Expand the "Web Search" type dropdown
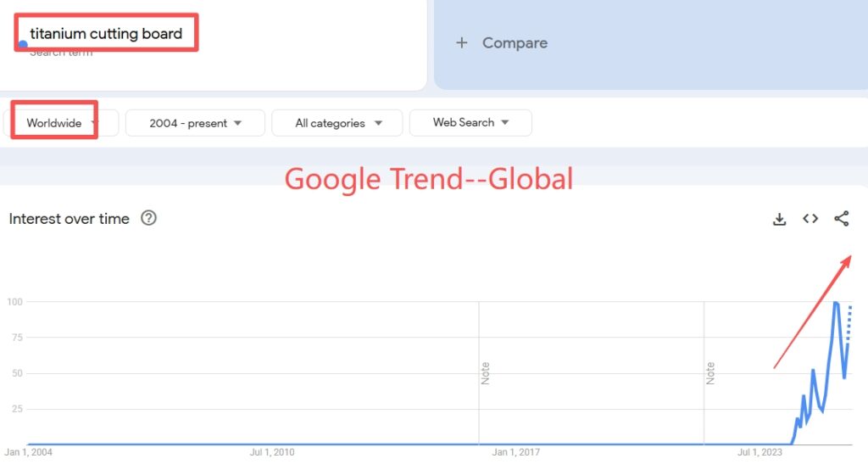 click(470, 123)
